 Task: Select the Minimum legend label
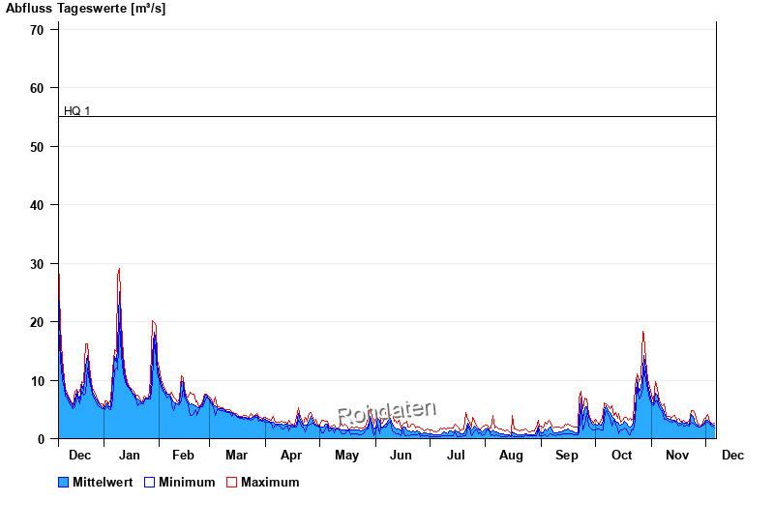pyautogui.click(x=187, y=482)
